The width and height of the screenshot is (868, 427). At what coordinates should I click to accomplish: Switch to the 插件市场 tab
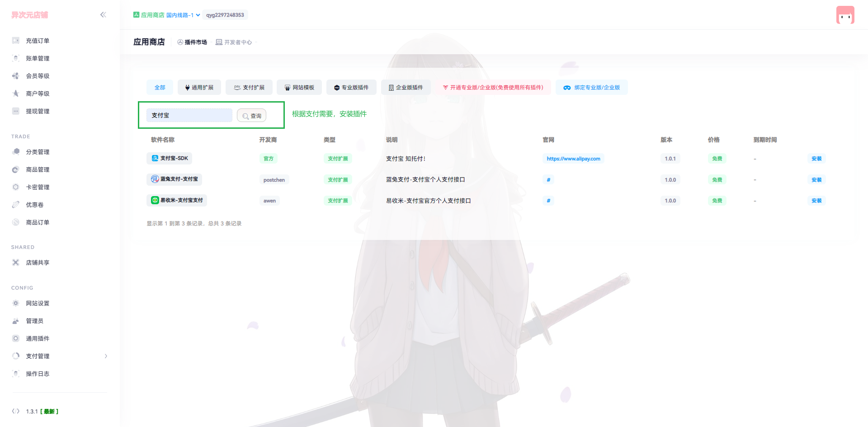[193, 42]
